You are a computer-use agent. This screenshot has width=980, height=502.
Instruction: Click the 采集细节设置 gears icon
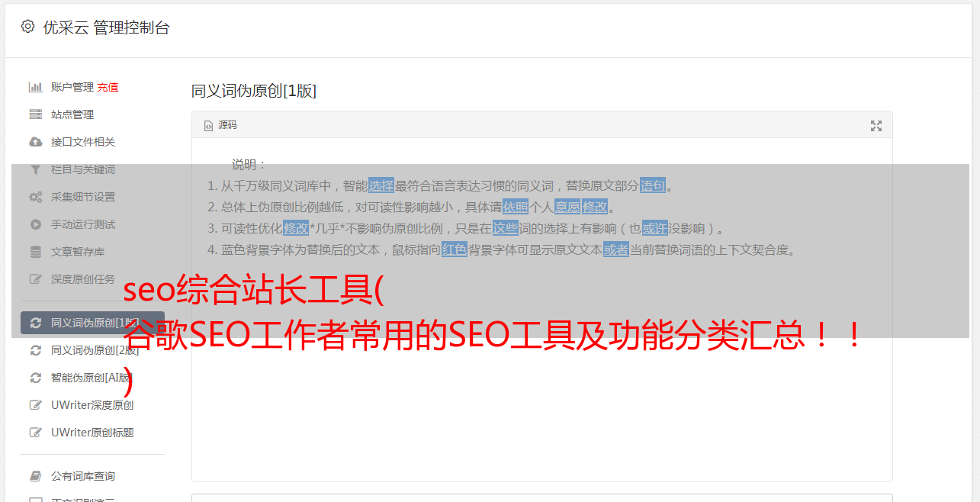coord(35,197)
